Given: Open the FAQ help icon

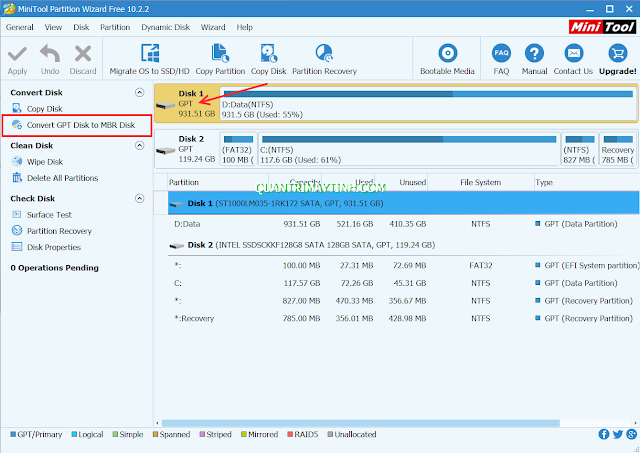Looking at the screenshot, I should click(501, 54).
